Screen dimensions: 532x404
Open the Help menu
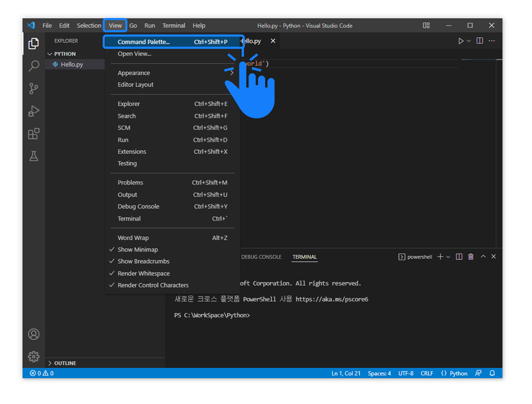pyautogui.click(x=199, y=25)
